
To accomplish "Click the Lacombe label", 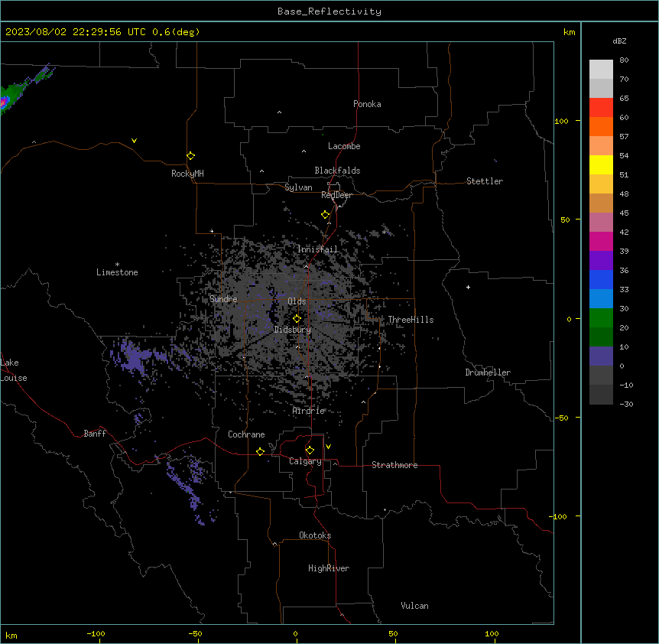I will (344, 146).
